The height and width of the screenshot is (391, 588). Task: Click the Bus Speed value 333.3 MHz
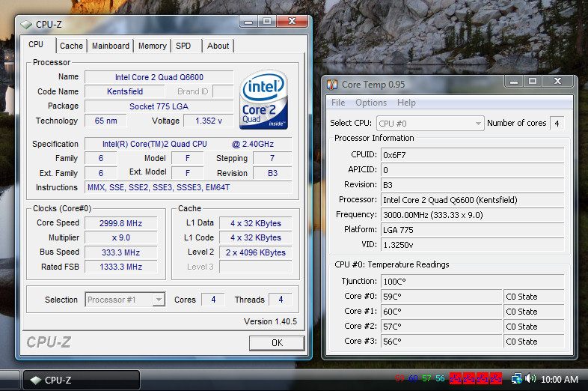120,252
